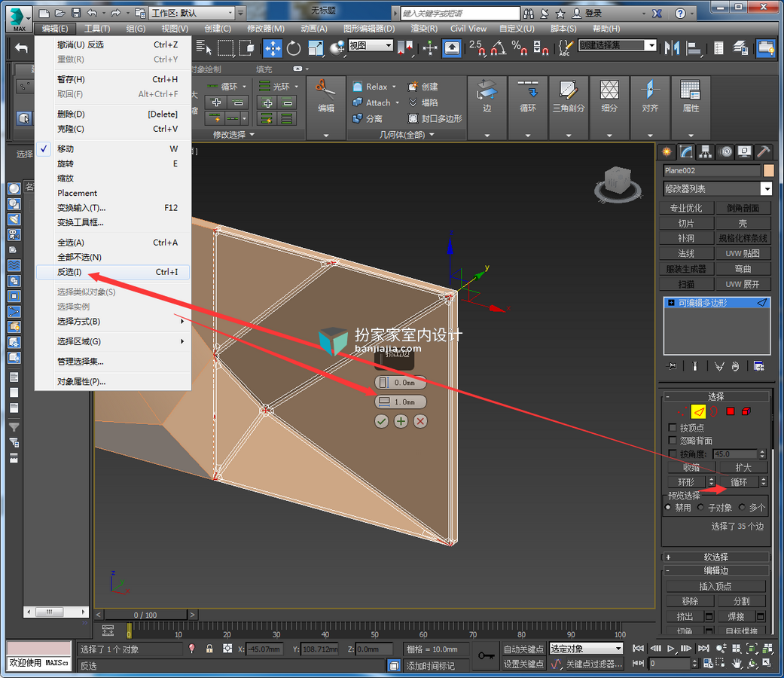Click the Pin Stack icon
784x678 pixels.
[672, 367]
